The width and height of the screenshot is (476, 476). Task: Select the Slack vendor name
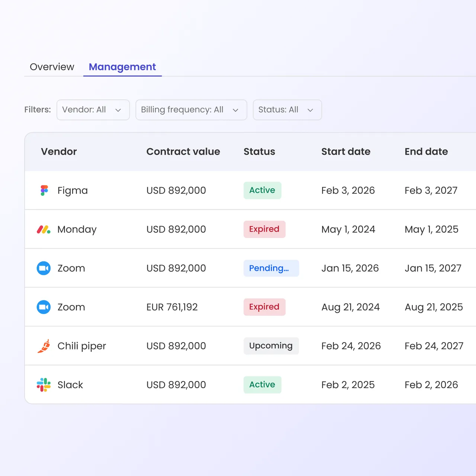tap(70, 385)
